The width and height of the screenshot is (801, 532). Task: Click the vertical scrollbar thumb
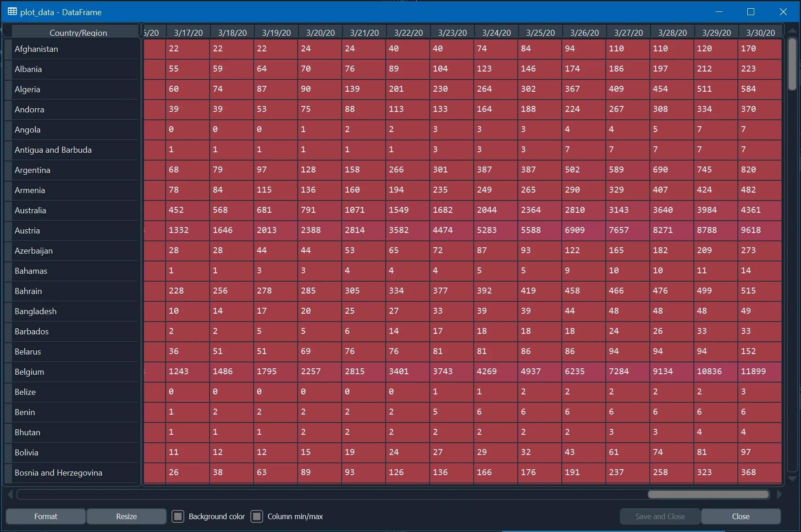click(x=792, y=64)
